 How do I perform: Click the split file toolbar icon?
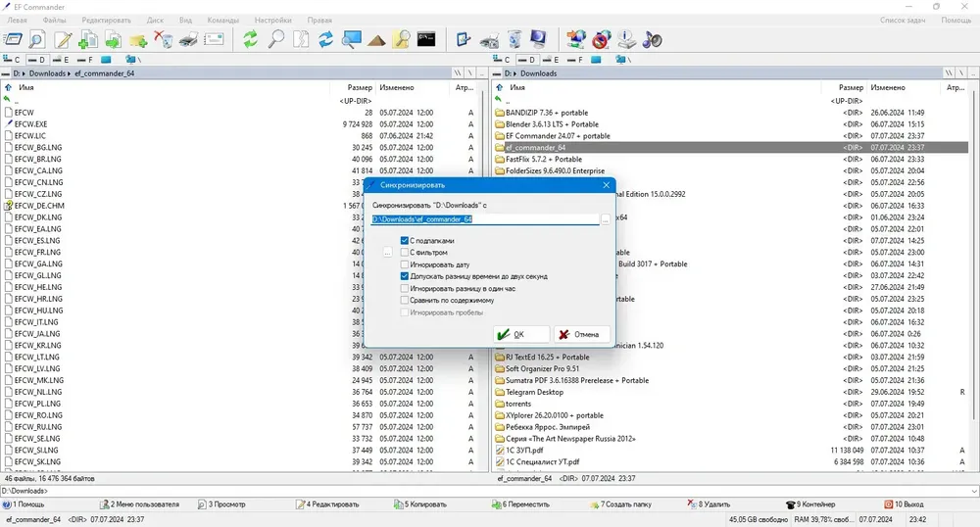[301, 40]
